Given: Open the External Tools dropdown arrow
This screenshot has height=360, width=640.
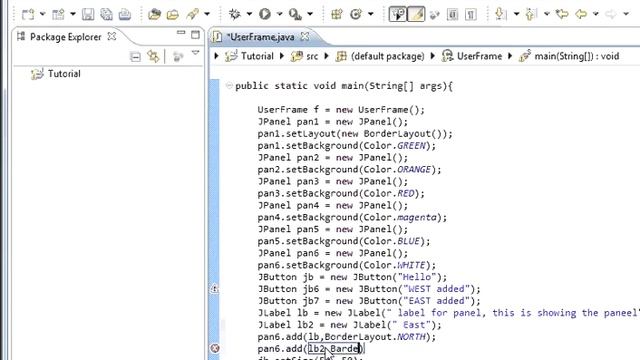Looking at the screenshot, I should [310, 14].
